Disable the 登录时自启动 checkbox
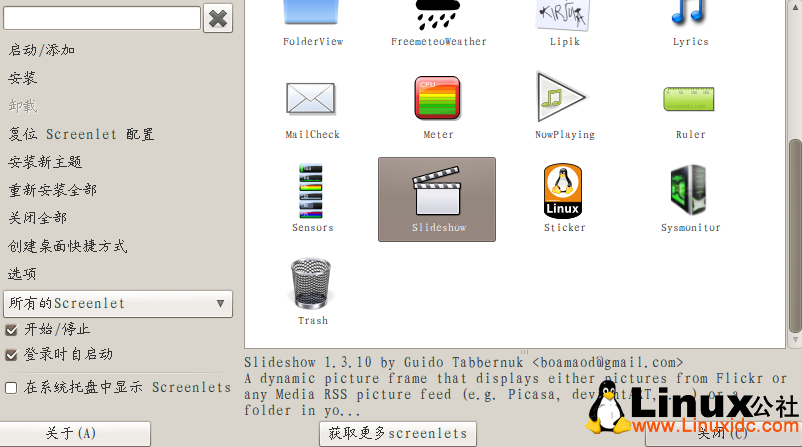Viewport: 802px width, 447px height. [x=12, y=354]
